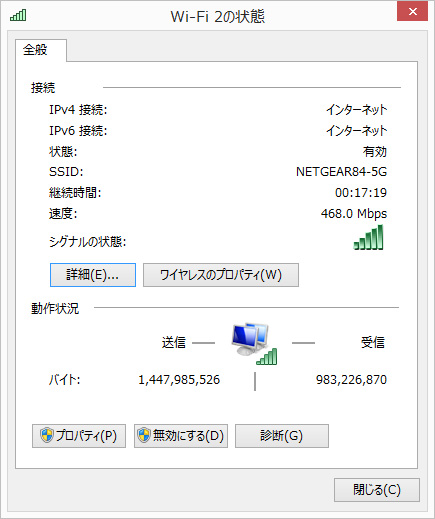Viewport: 435px width, 519px height.
Task: Click the duration value 00:17:19
Action: pyautogui.click(x=361, y=193)
